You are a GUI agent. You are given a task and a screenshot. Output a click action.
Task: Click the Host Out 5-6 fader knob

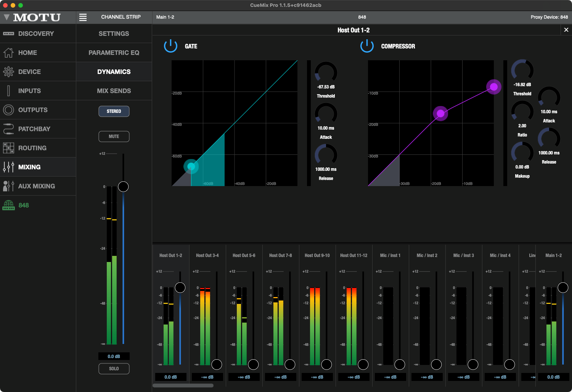click(x=253, y=365)
